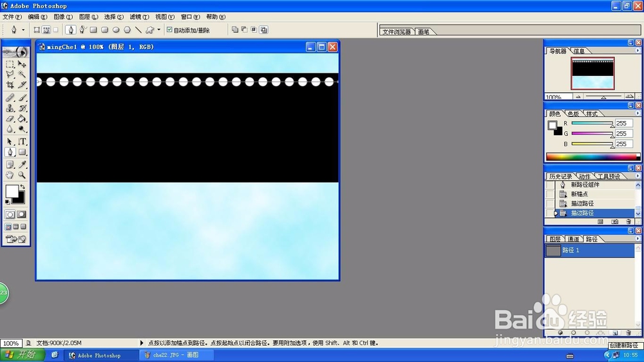The height and width of the screenshot is (362, 644).
Task: Choose Rounded Rectangle in options bar
Action: pyautogui.click(x=105, y=30)
